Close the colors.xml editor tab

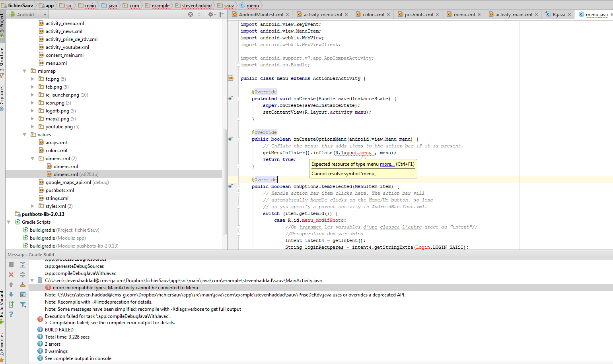[x=388, y=15]
